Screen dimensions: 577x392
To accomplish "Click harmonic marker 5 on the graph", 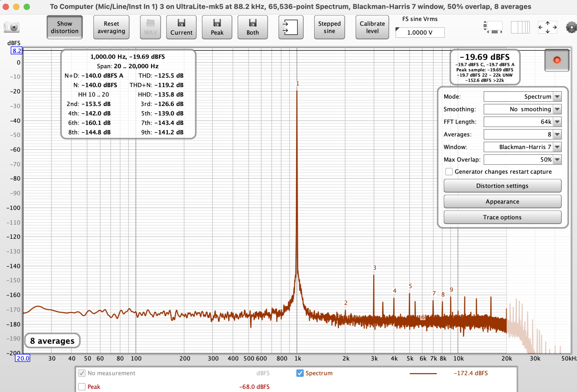I will [410, 286].
